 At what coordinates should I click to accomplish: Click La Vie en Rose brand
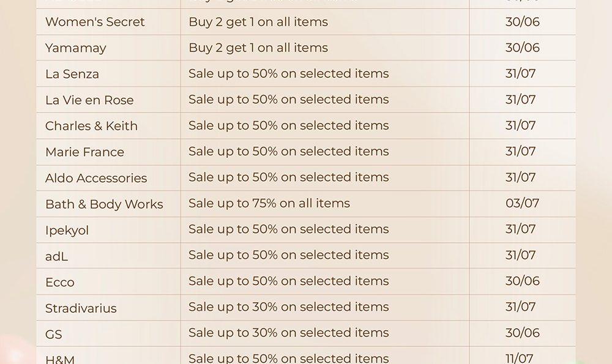89,100
